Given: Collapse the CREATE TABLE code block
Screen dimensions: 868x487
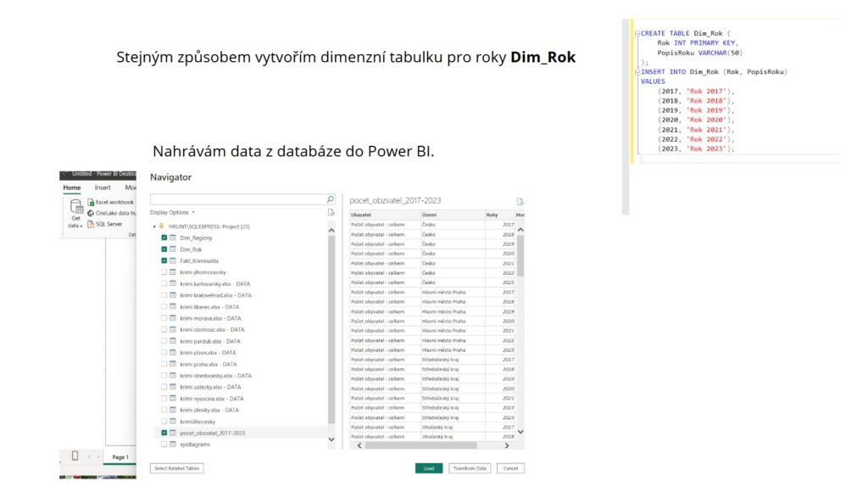Looking at the screenshot, I should pos(637,34).
